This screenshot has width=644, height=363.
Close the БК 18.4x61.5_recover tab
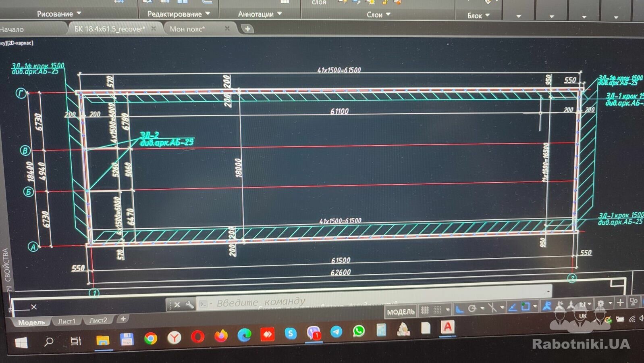click(154, 29)
